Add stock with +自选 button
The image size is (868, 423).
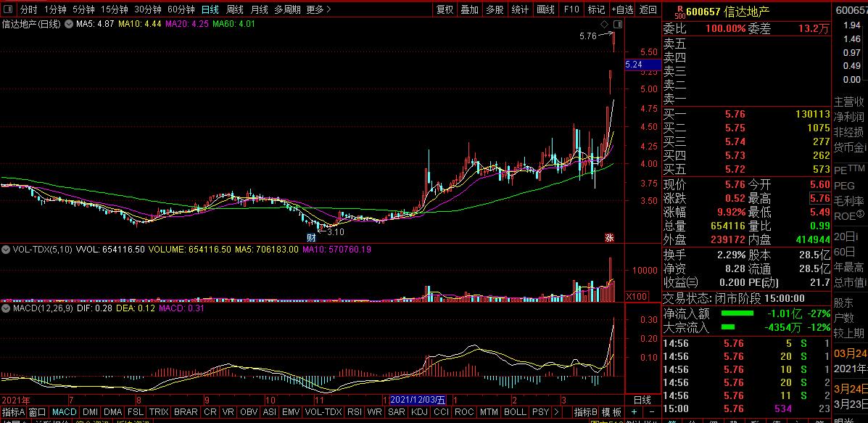623,9
